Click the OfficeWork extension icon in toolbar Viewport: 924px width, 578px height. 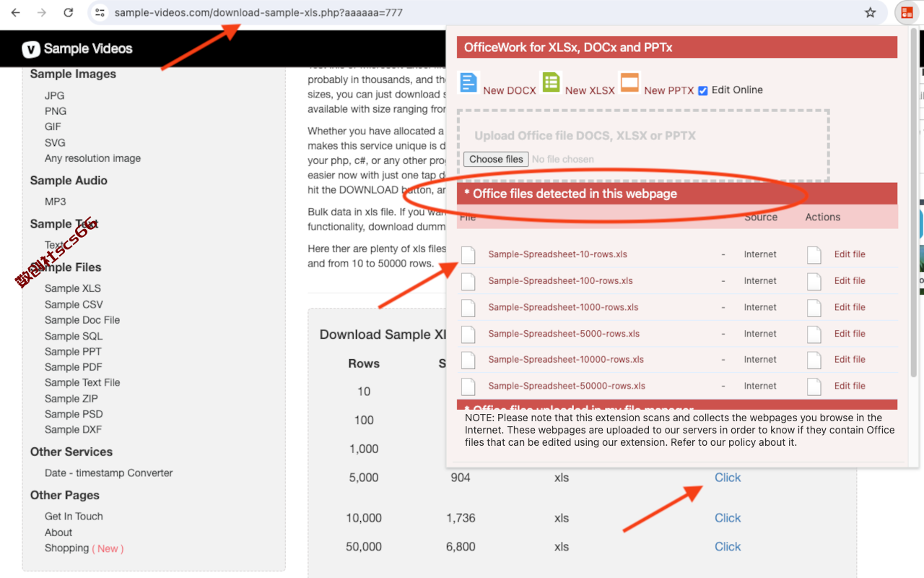click(907, 12)
